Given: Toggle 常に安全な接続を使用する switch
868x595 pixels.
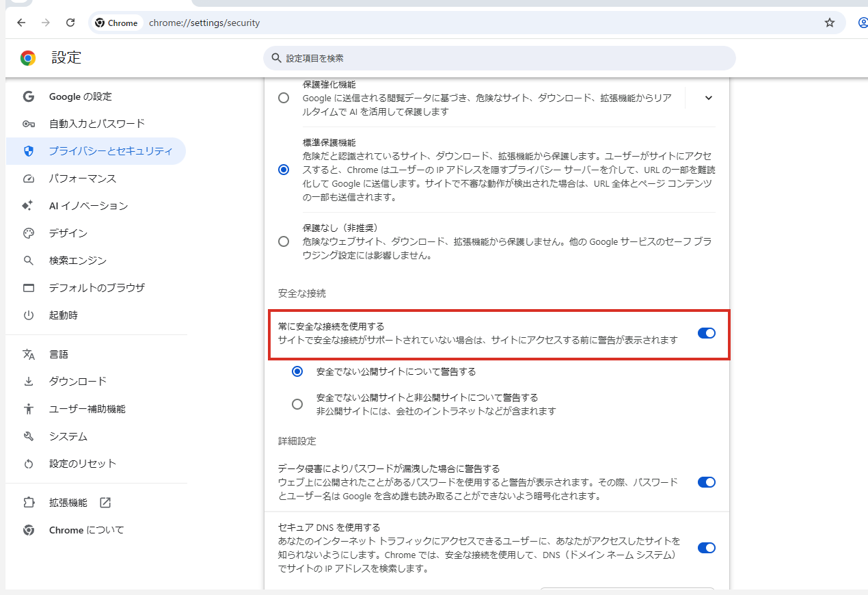Looking at the screenshot, I should [x=706, y=333].
